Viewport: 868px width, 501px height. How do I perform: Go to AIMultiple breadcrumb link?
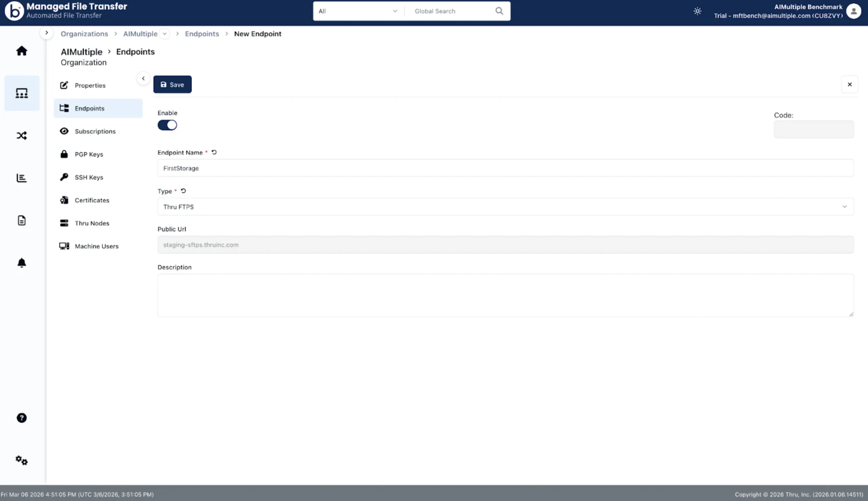tap(140, 34)
